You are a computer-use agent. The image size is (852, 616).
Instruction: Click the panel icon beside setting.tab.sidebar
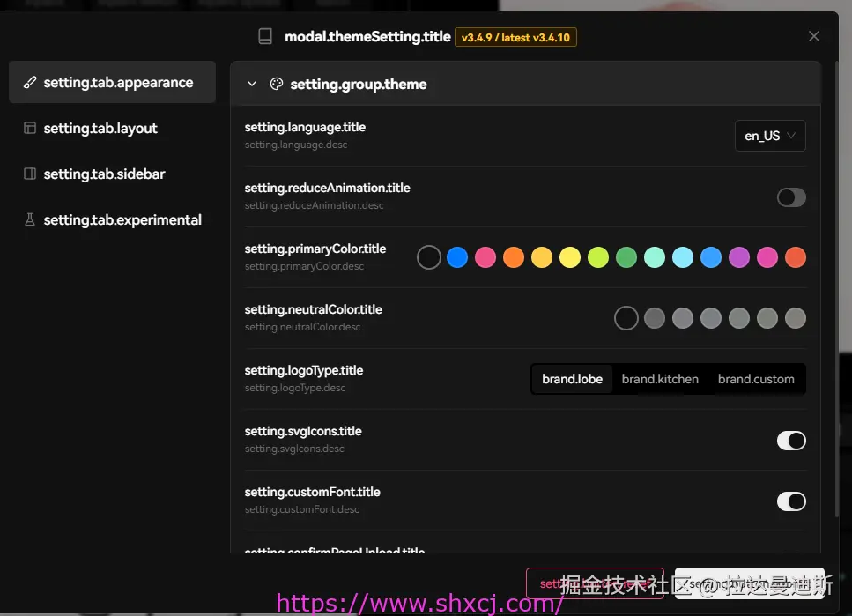click(x=30, y=174)
